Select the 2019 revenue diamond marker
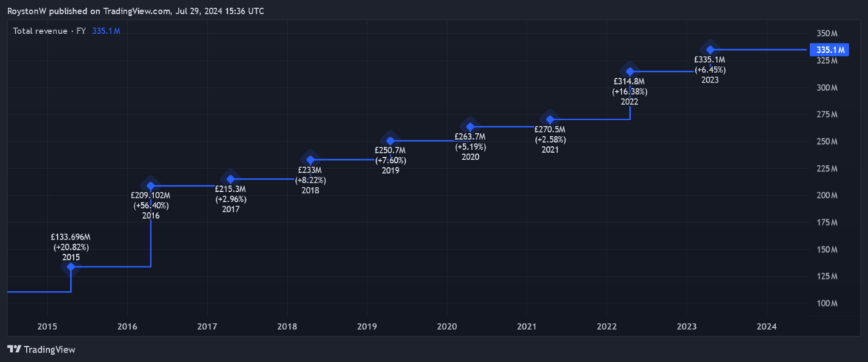 click(391, 141)
